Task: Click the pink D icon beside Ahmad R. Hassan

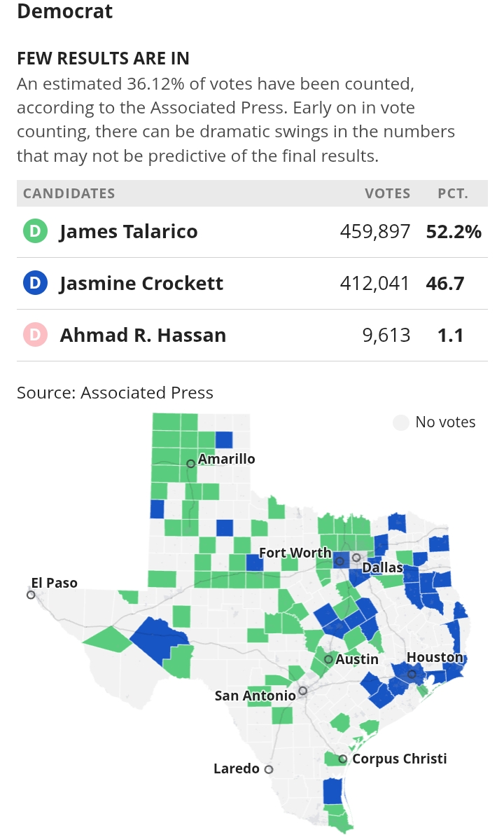Action: click(x=35, y=336)
